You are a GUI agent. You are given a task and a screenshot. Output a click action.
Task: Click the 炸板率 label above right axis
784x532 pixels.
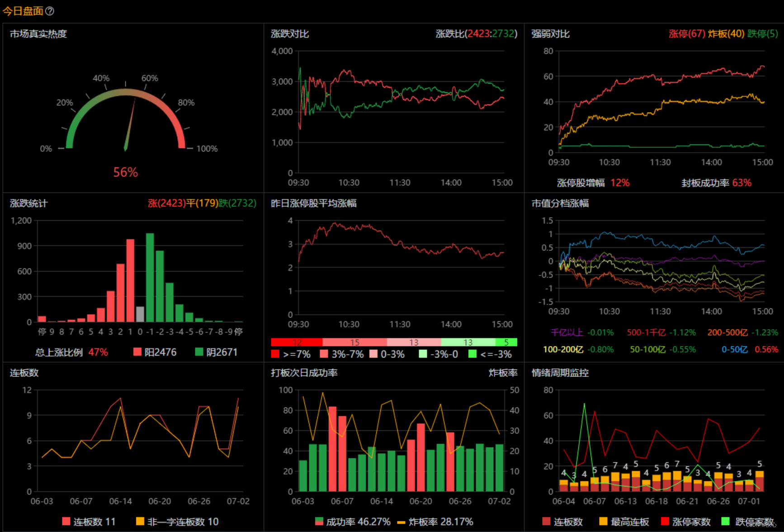pyautogui.click(x=503, y=373)
